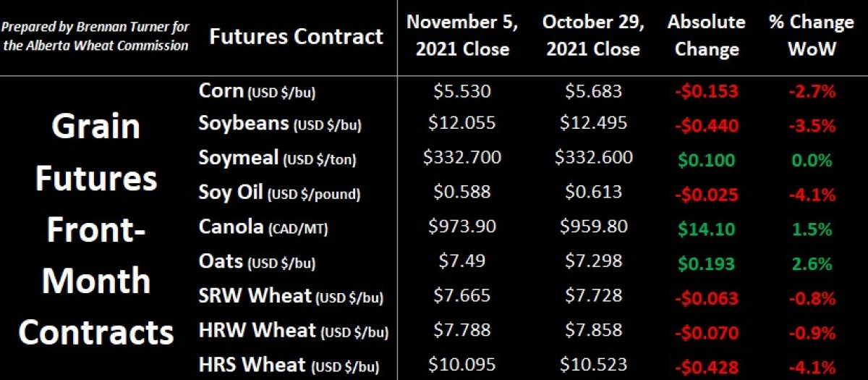
Task: Click the Corn row label
Action: 257,92
